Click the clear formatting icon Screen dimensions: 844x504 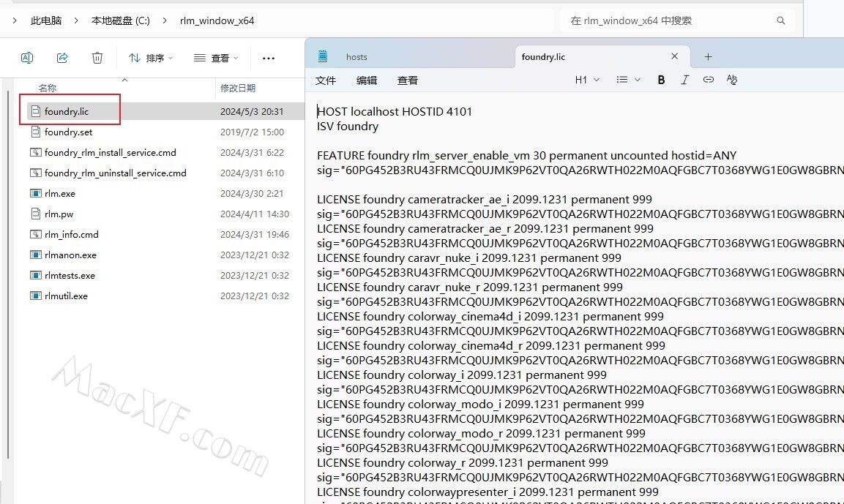(732, 80)
